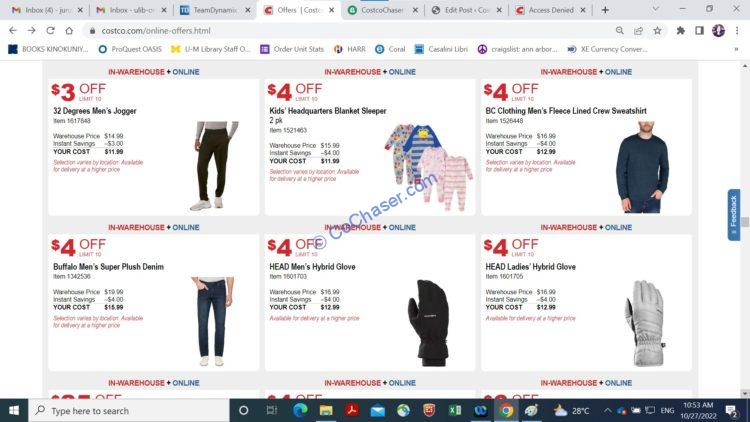
Task: Open Microsoft Edge from the taskbar
Action: point(300,410)
